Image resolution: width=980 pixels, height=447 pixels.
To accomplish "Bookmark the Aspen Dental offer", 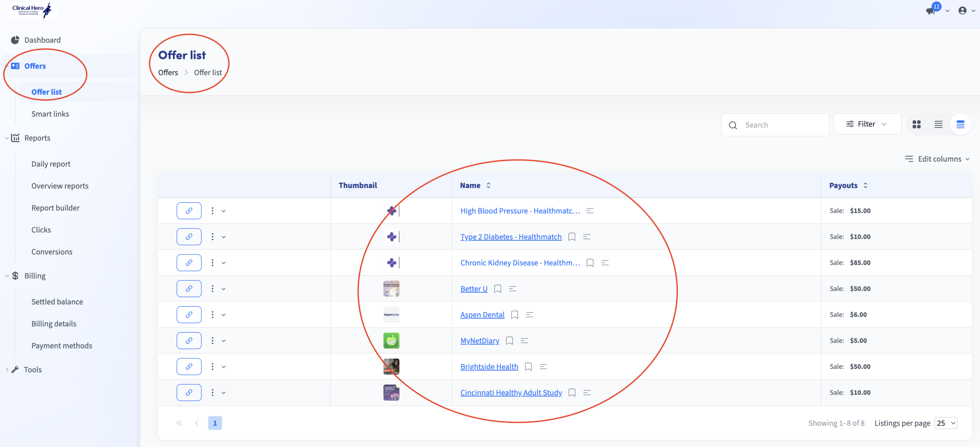I will tap(515, 315).
